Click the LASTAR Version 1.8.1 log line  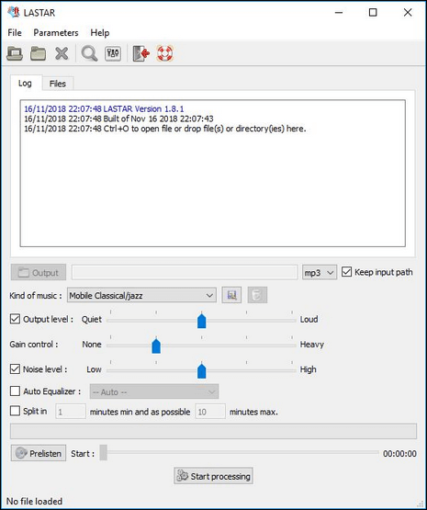pos(104,109)
